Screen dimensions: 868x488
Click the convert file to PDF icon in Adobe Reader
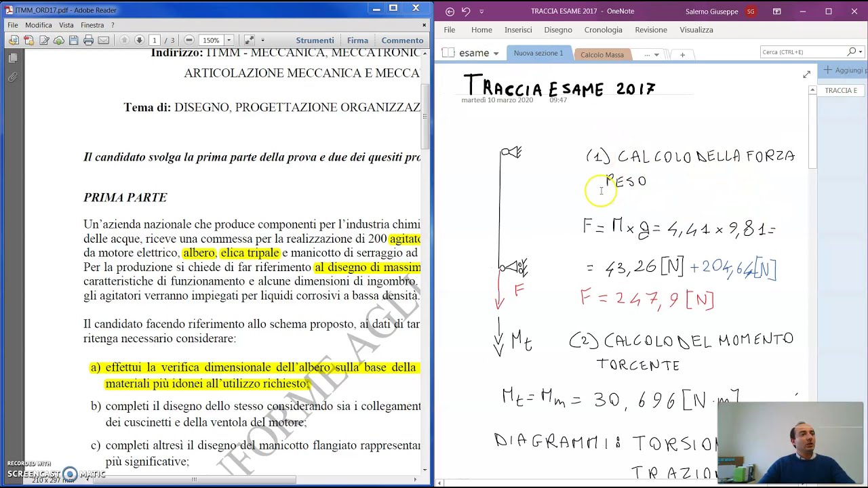[x=28, y=40]
